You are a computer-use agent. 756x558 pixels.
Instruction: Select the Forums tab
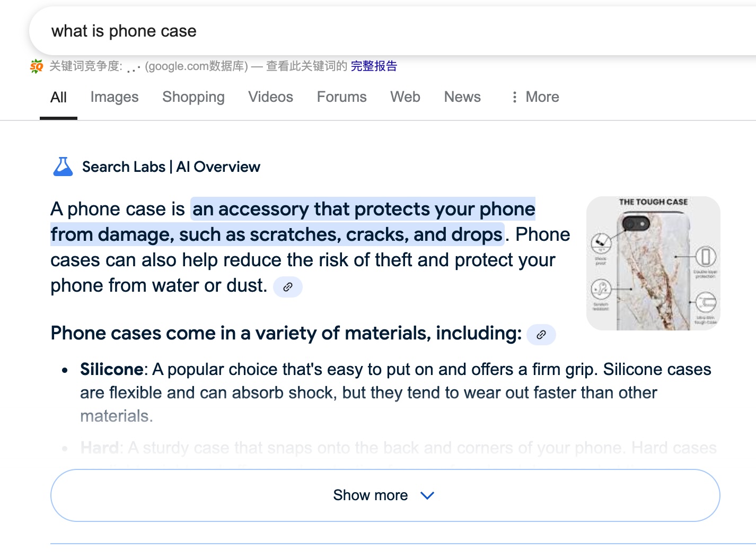pyautogui.click(x=341, y=97)
